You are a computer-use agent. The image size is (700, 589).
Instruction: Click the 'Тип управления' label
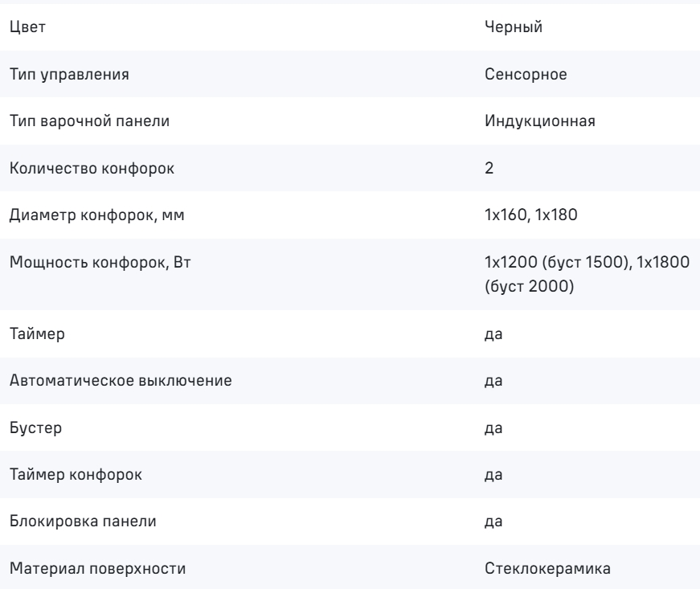pos(69,75)
